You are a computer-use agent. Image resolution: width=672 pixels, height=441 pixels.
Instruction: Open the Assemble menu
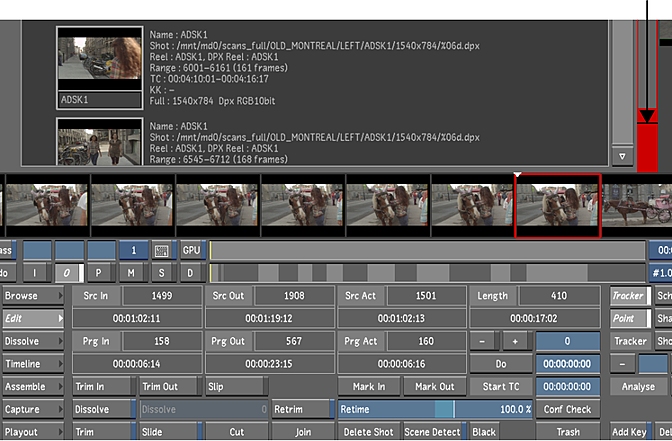[x=33, y=387]
